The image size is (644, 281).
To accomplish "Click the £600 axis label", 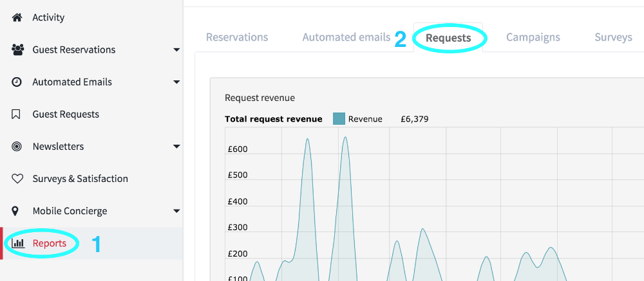I will (x=238, y=149).
